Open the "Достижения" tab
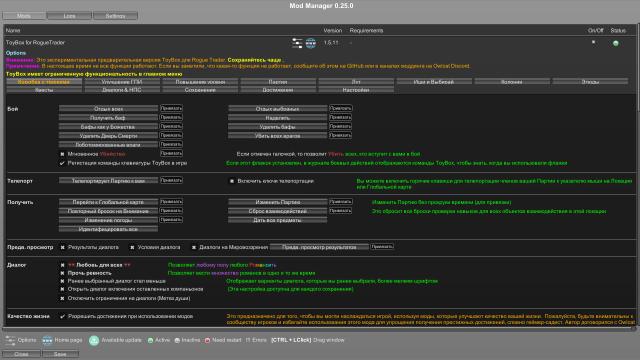 278,90
